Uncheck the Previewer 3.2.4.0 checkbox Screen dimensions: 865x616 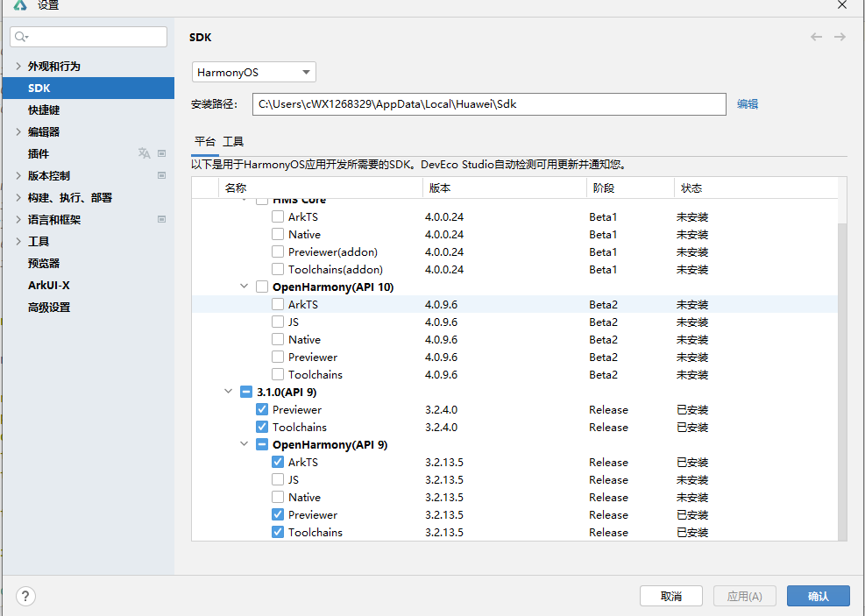click(262, 410)
